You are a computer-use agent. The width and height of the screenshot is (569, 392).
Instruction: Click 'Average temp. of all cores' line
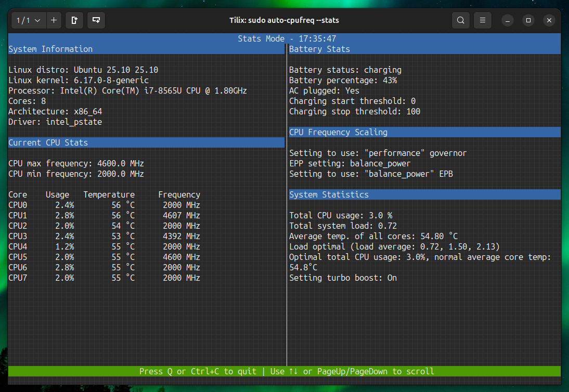[373, 237]
